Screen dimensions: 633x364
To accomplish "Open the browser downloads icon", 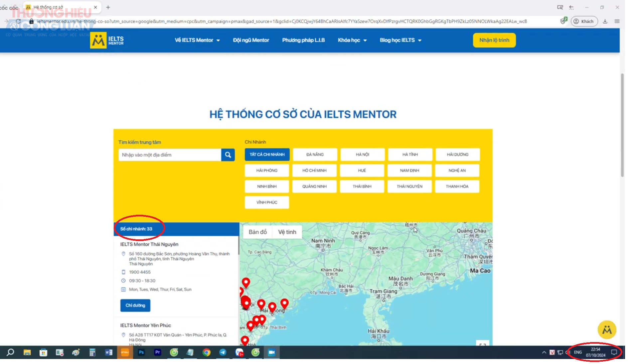I will pos(605,21).
